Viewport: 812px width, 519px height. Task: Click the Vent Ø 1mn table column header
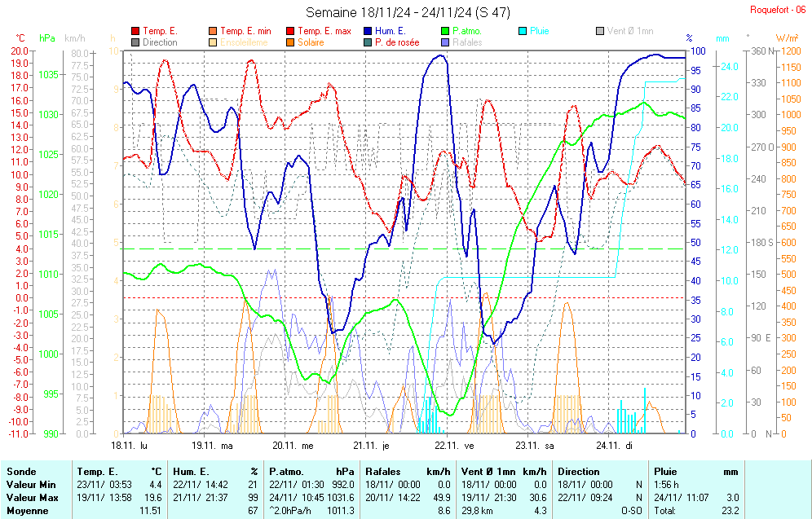tap(488, 472)
